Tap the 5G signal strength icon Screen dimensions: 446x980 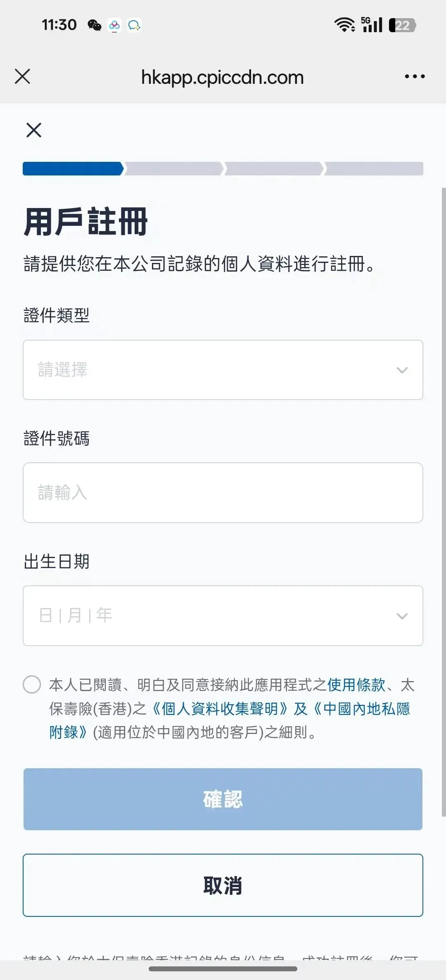[x=372, y=25]
